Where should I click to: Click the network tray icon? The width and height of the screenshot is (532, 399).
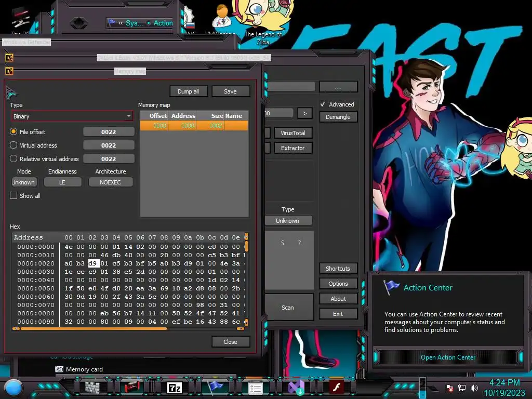461,388
